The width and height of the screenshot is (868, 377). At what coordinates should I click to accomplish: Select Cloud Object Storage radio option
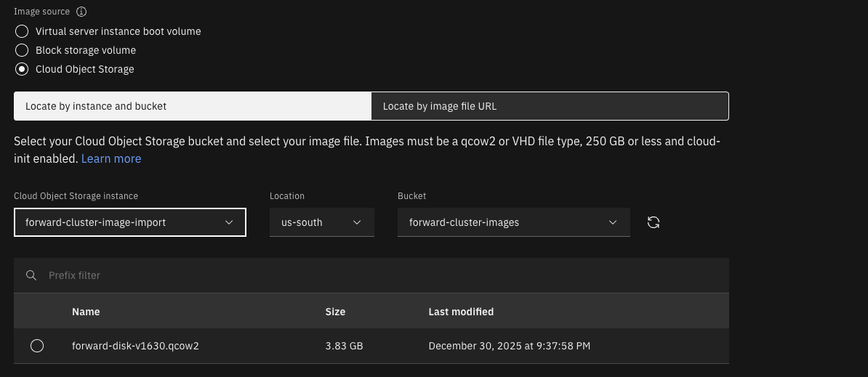[22, 69]
